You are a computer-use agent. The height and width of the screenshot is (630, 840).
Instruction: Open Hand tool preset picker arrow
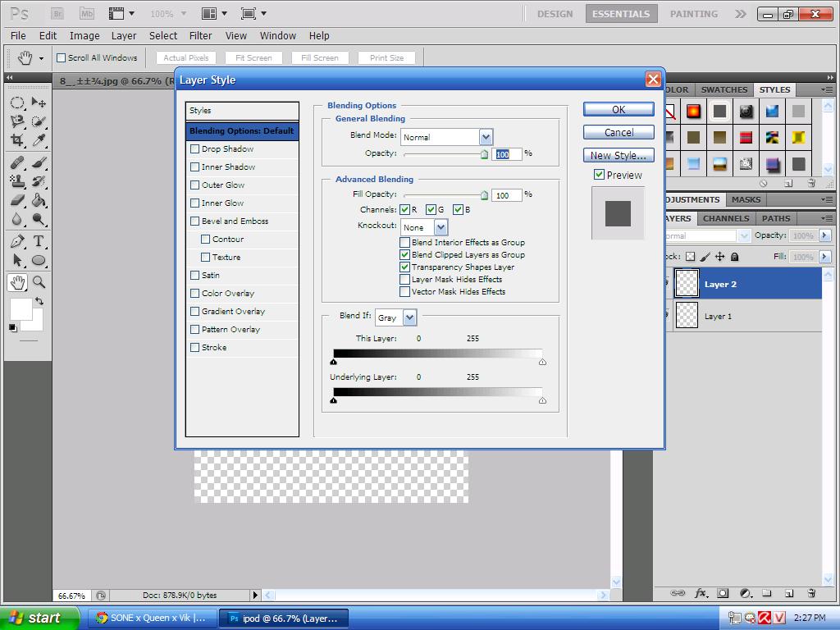coord(41,58)
